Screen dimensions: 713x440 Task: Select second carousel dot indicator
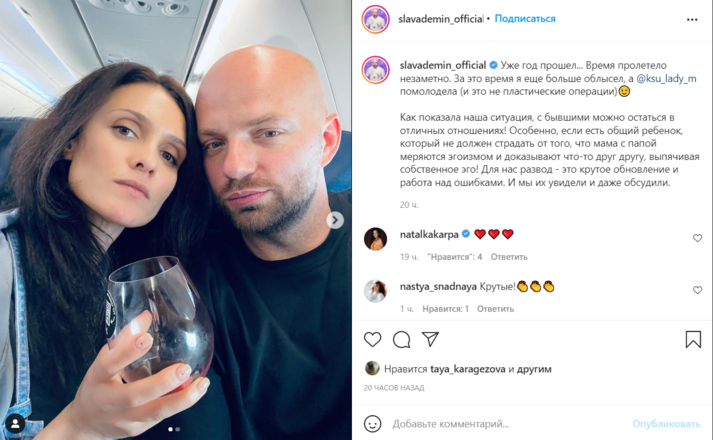pos(178,429)
